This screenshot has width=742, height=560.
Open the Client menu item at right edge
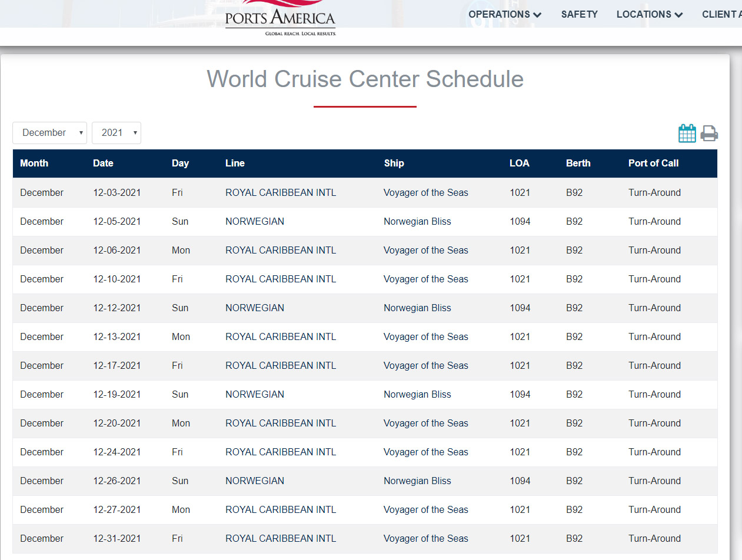point(722,15)
